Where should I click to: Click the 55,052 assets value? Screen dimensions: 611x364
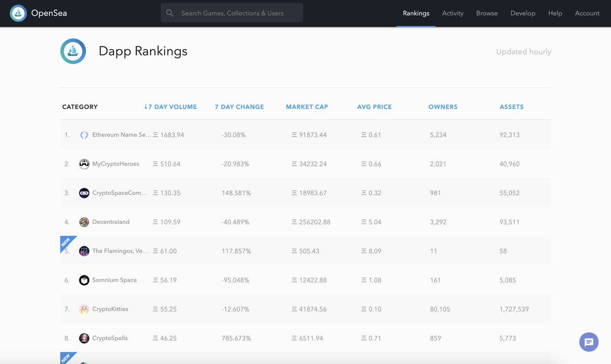click(510, 193)
